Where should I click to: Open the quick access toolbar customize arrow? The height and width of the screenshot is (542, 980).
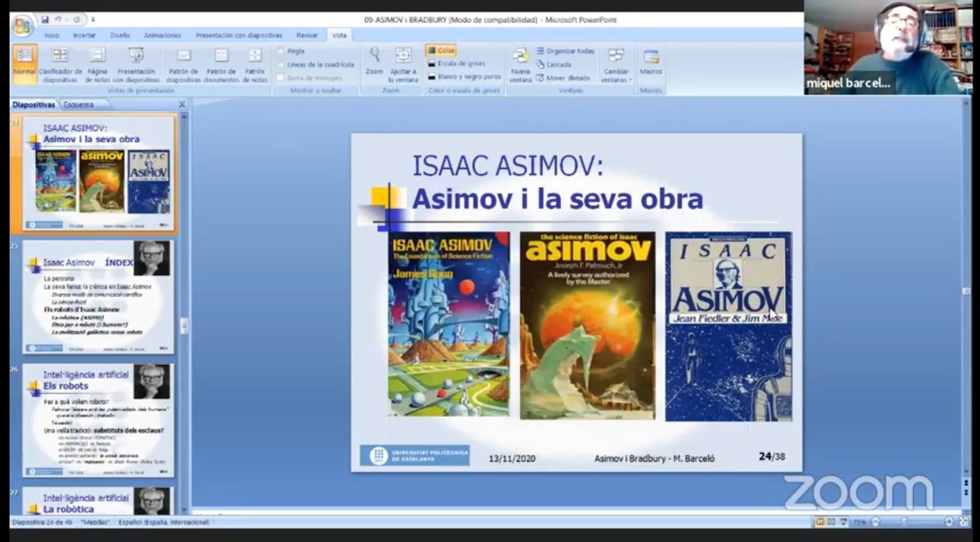click(x=93, y=19)
